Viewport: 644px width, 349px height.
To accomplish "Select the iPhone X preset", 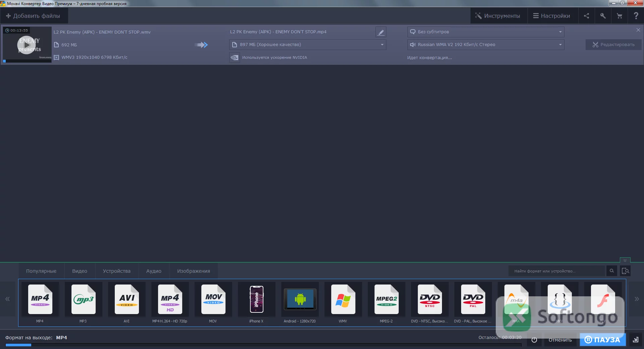I will coord(257,300).
